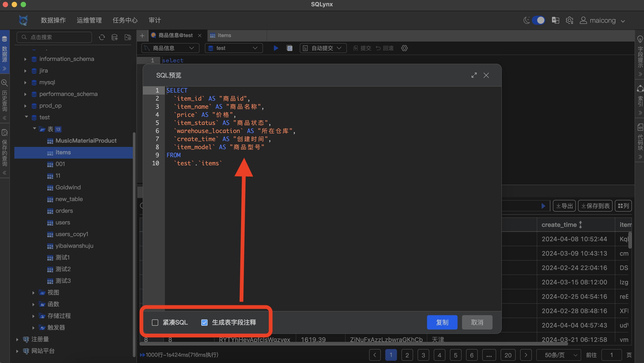The width and height of the screenshot is (644, 363).
Task: Expand the SQL preview dialog to fullscreen
Action: (x=474, y=75)
